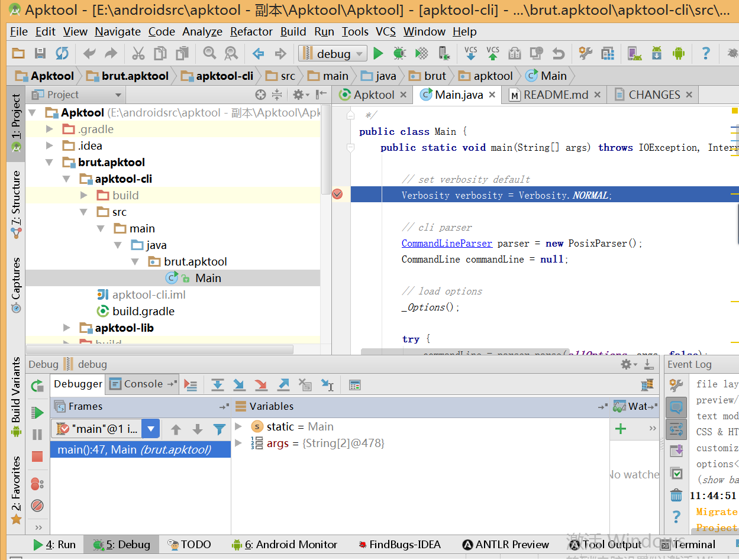Click the VCS update project icon

tap(471, 54)
